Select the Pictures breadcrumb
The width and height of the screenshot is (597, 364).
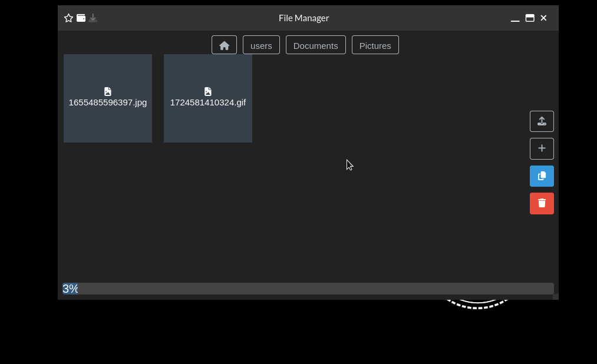(x=375, y=45)
